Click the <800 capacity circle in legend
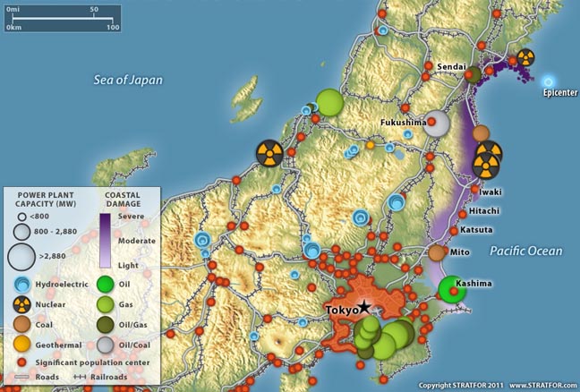 [22, 217]
